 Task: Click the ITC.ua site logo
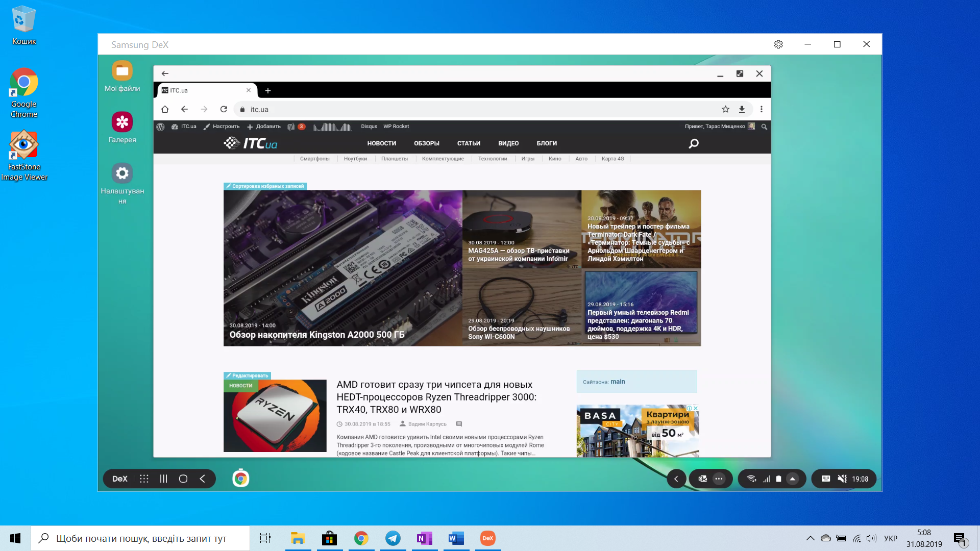(x=251, y=143)
